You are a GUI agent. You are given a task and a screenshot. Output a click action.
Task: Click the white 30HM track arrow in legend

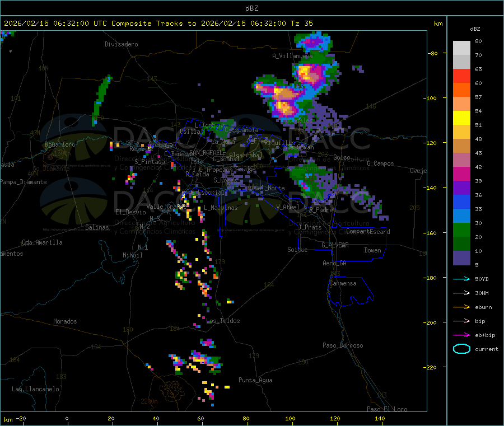pyautogui.click(x=461, y=293)
